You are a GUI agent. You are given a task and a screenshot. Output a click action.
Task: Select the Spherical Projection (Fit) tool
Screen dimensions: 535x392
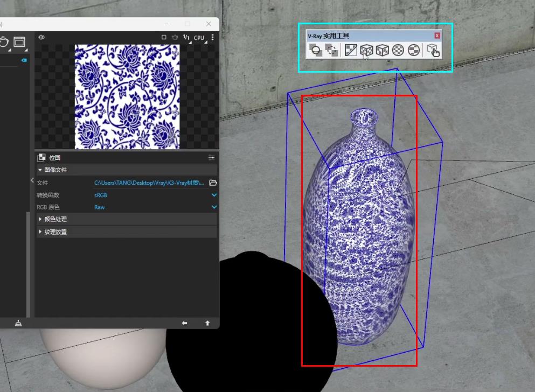pos(413,51)
